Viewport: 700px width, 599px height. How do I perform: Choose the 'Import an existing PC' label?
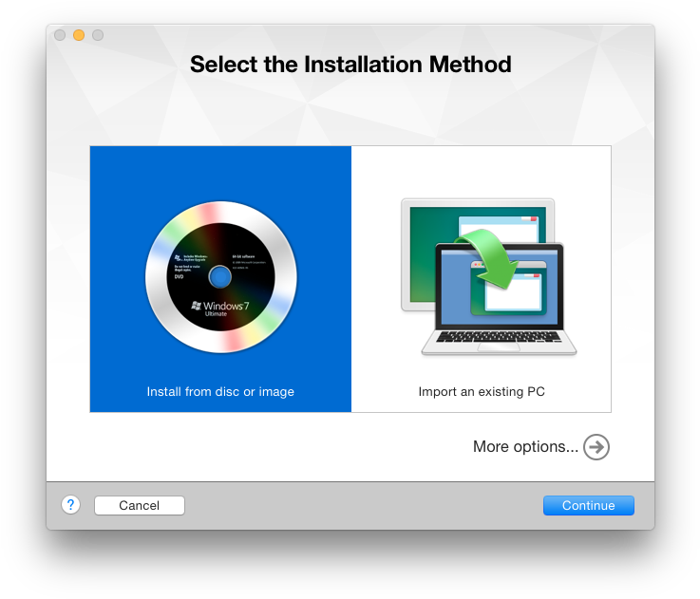(x=482, y=391)
